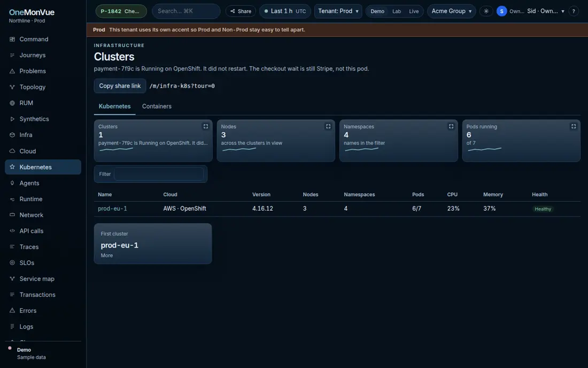The image size is (588, 368).
Task: Click the Share button in top bar
Action: click(x=241, y=11)
